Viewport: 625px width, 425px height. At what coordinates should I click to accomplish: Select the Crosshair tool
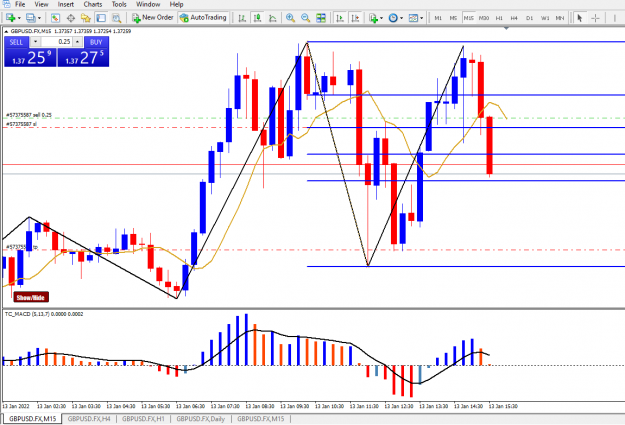[595, 18]
